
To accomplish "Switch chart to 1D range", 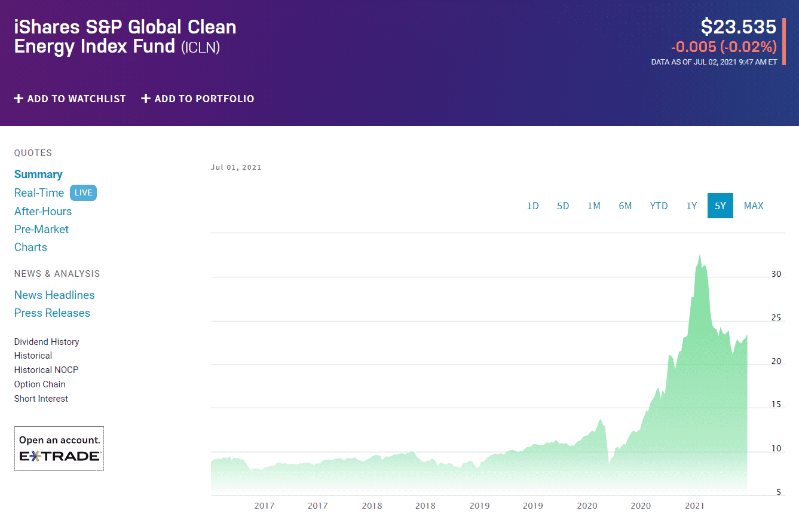I will [x=532, y=206].
